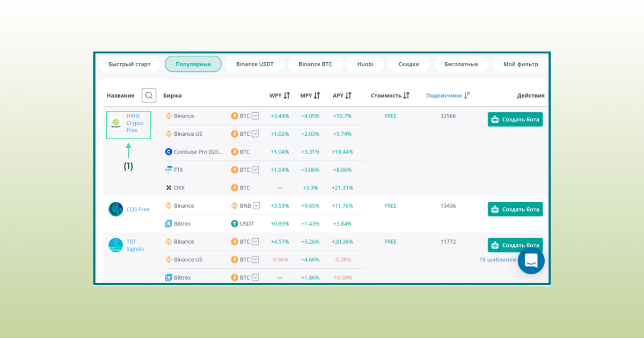Expand BTC dropdown in the FTX row

255,170
